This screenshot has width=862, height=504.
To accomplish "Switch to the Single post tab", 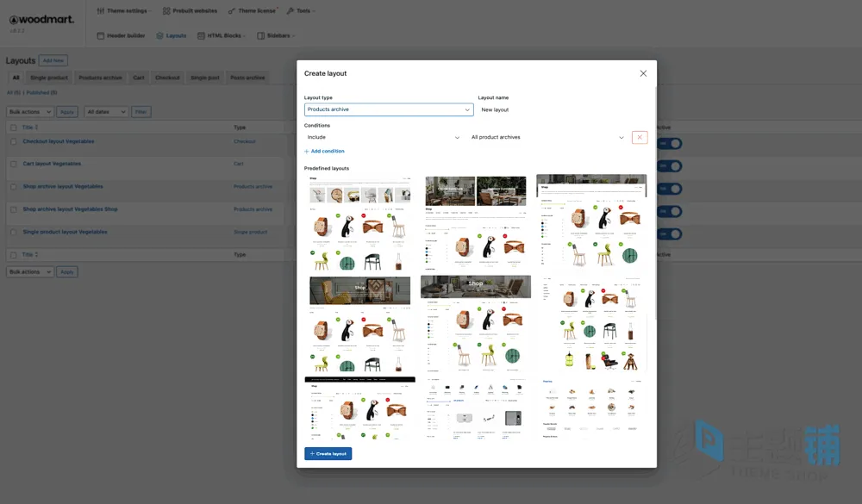I will click(205, 78).
